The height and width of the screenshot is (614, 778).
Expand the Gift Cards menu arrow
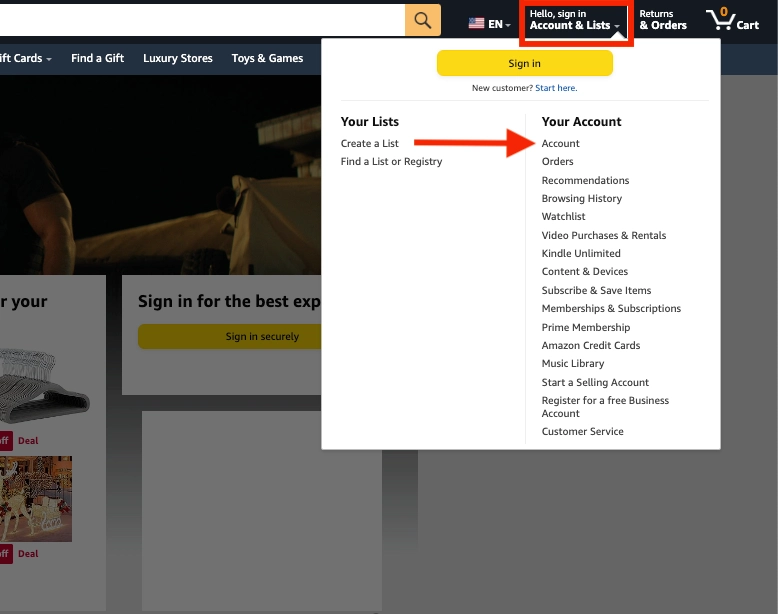49,59
